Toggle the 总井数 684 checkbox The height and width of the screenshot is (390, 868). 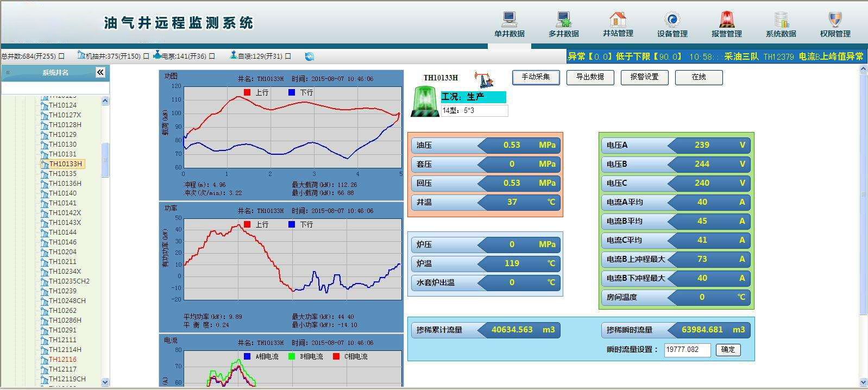tap(61, 56)
